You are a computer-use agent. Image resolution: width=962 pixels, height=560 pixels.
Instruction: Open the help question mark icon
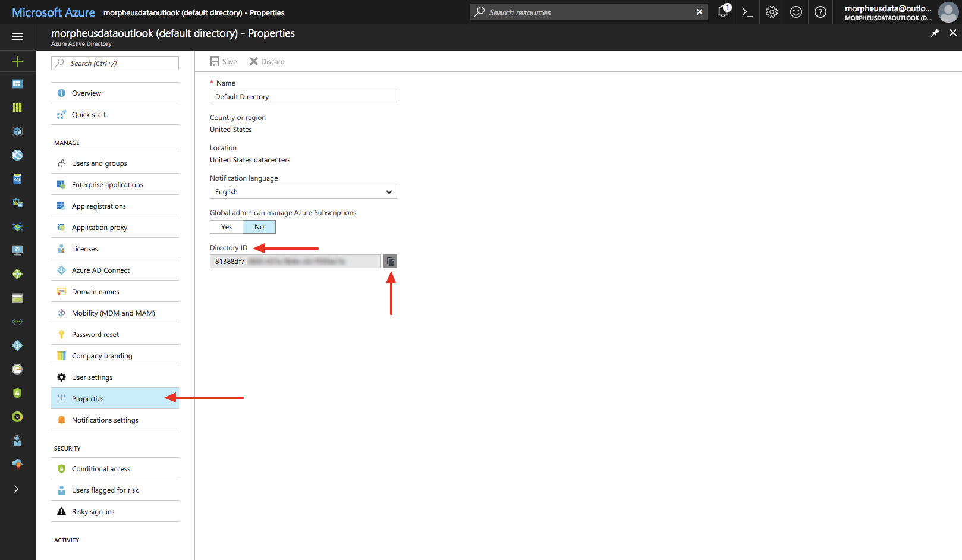820,12
